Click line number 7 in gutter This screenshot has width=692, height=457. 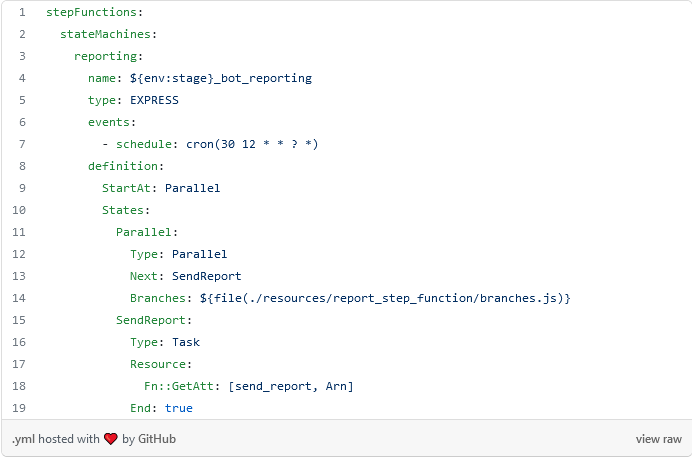click(22, 144)
